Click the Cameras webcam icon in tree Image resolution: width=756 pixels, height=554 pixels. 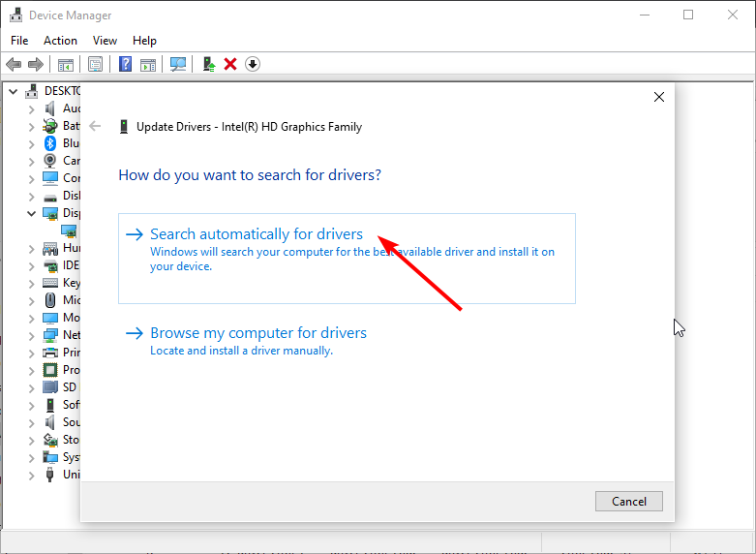click(x=50, y=161)
